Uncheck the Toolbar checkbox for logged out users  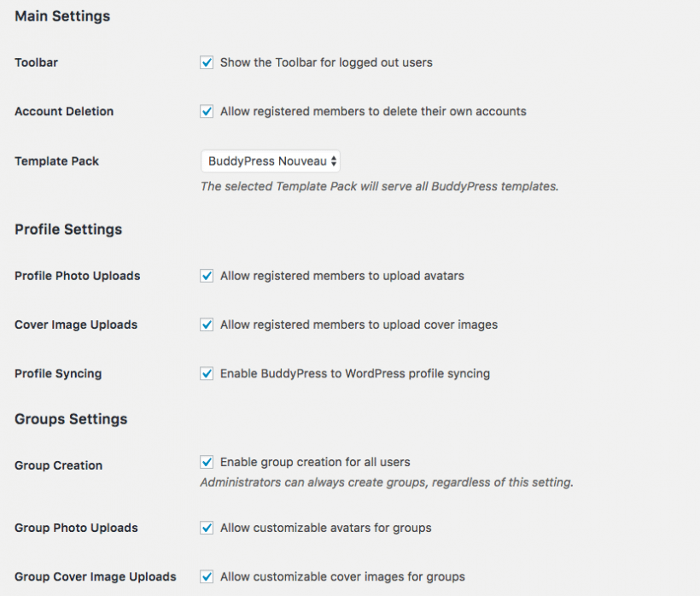(207, 62)
